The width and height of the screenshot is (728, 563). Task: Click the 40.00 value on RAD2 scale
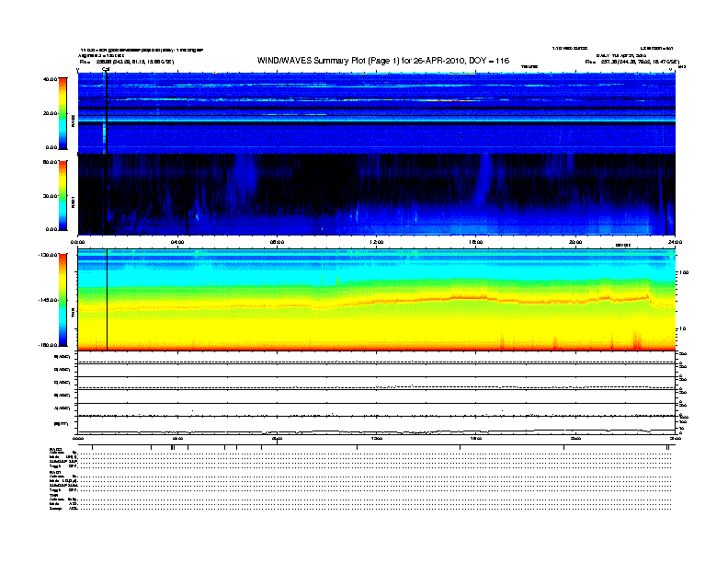(x=51, y=79)
